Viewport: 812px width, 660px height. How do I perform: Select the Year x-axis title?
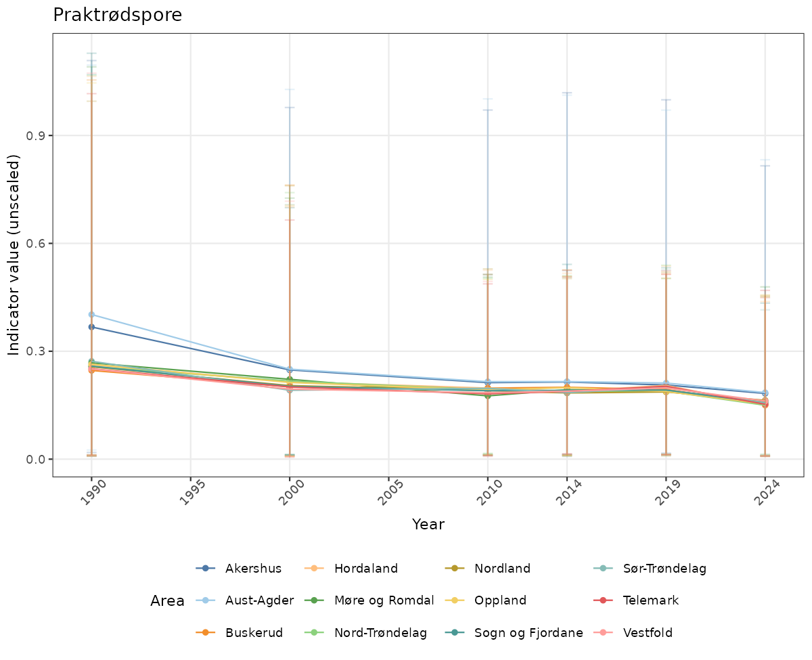pos(428,525)
